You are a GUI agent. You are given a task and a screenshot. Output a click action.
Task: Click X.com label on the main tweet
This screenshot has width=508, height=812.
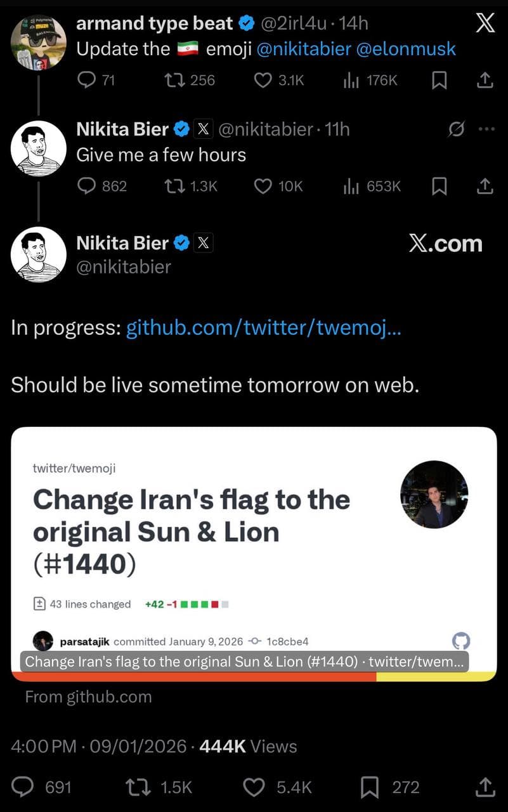click(x=445, y=242)
